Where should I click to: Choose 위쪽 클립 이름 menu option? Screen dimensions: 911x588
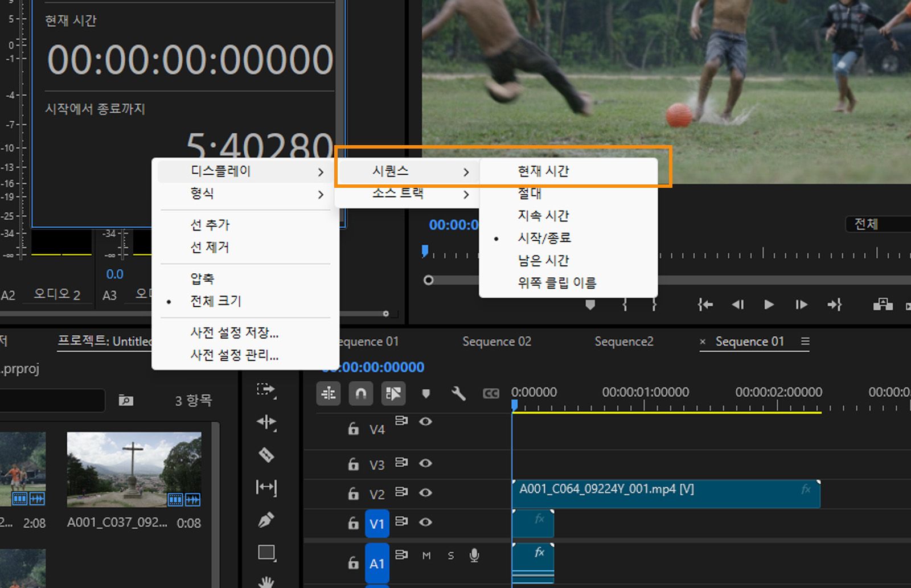coord(568,283)
